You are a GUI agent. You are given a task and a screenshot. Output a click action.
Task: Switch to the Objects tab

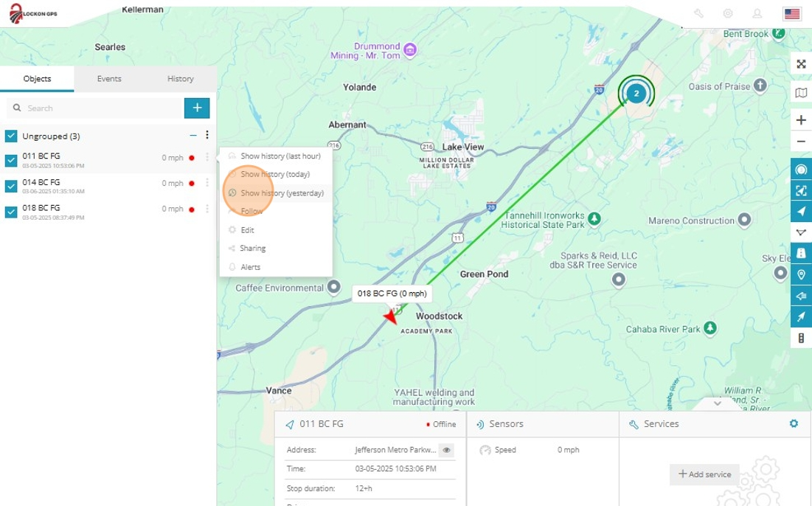38,79
